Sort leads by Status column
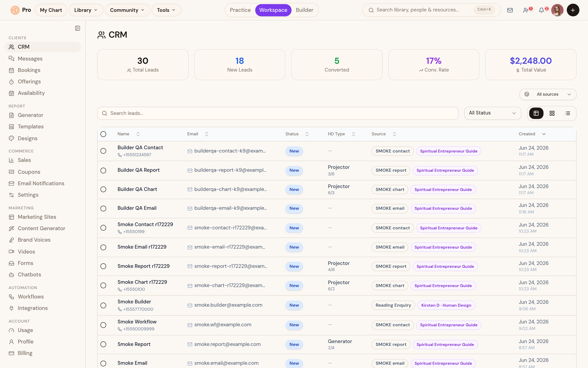 [297, 134]
